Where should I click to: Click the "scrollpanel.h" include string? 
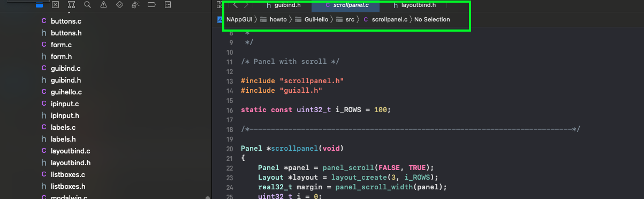(312, 81)
